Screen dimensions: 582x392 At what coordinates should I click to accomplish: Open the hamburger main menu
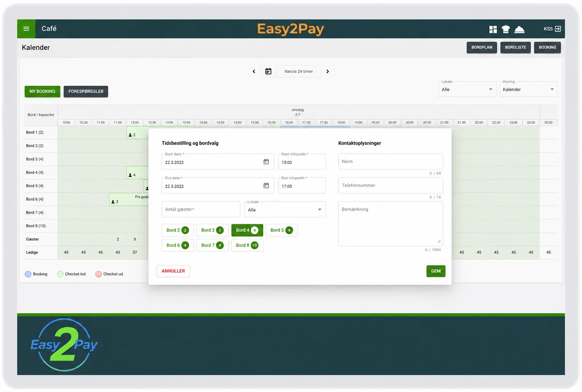[x=26, y=29]
